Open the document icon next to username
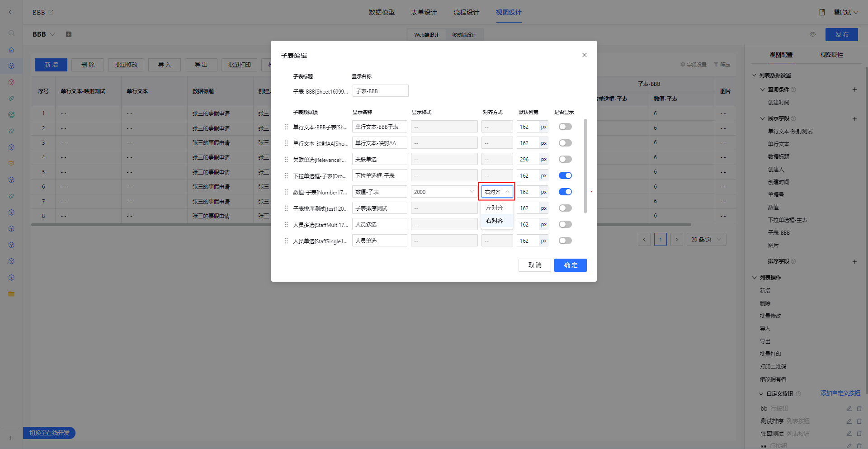The height and width of the screenshot is (449, 868). (x=822, y=12)
